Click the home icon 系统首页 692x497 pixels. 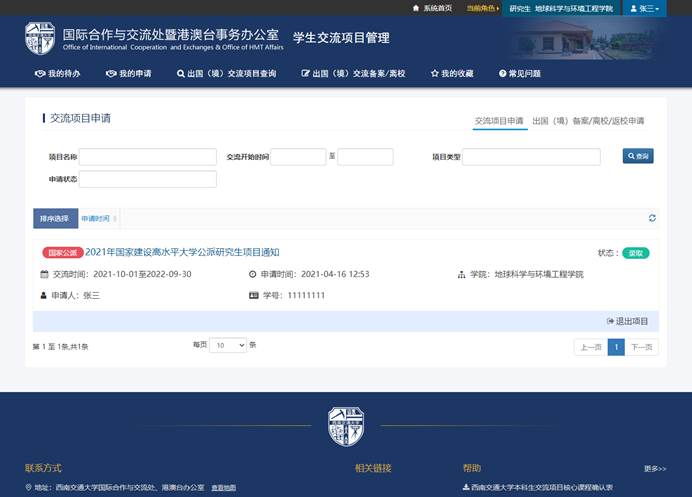pos(417,8)
